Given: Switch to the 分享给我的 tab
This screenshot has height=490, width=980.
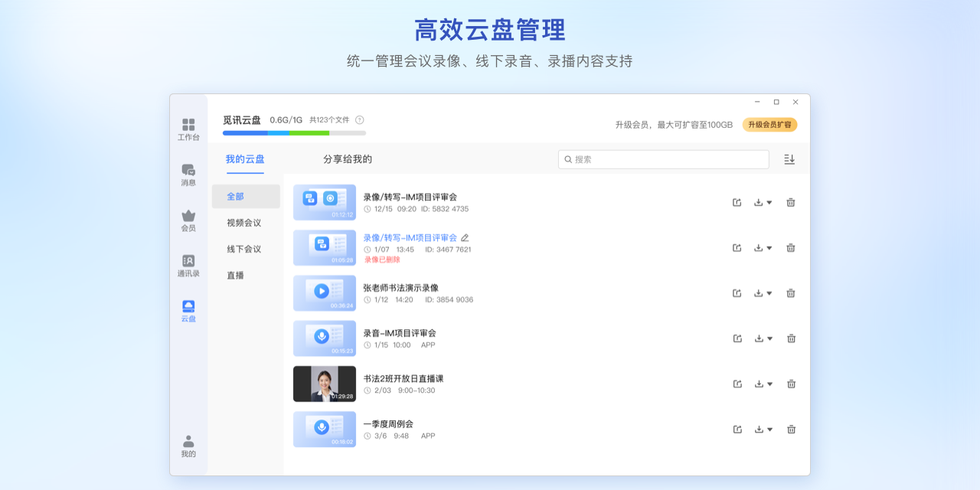Looking at the screenshot, I should pyautogui.click(x=348, y=159).
